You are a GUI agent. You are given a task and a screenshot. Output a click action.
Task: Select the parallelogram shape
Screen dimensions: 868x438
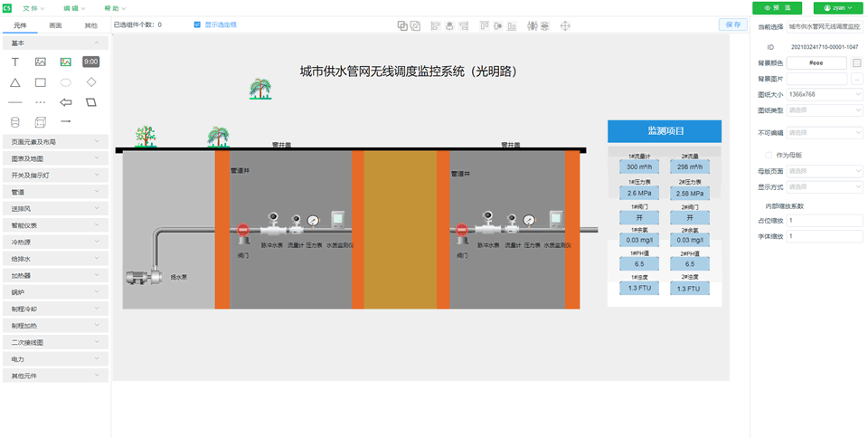click(x=91, y=102)
